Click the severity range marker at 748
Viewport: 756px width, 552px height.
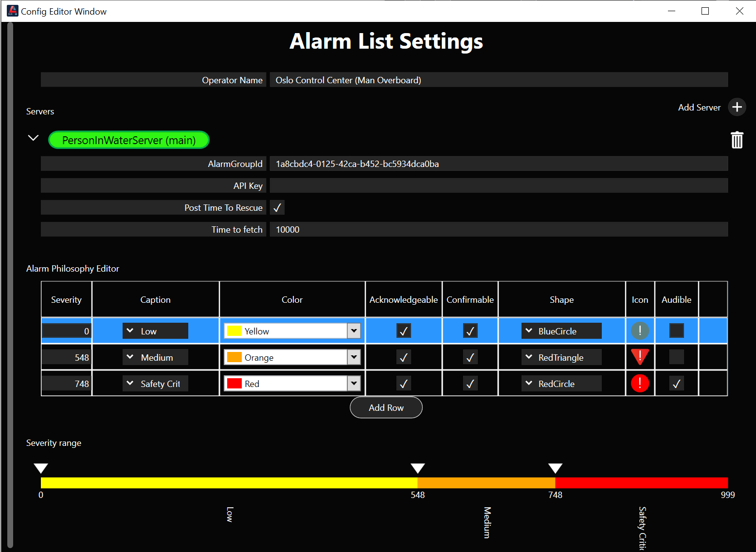[555, 468]
